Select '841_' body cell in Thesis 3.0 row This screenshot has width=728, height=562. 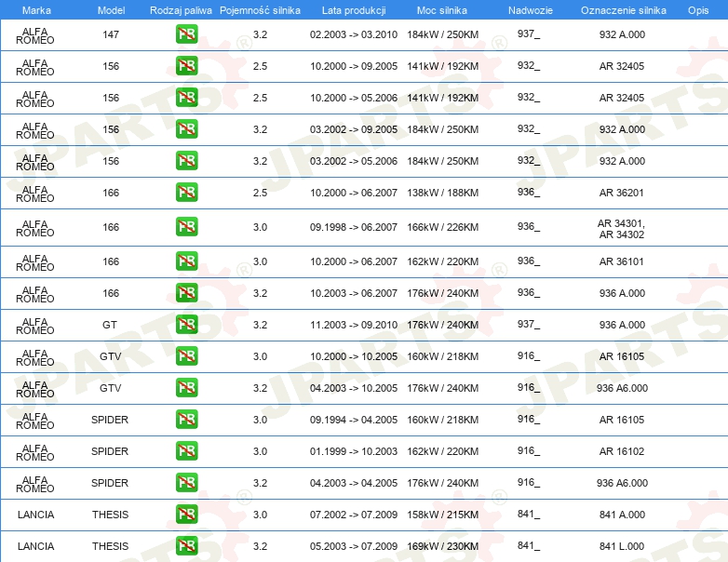point(529,514)
